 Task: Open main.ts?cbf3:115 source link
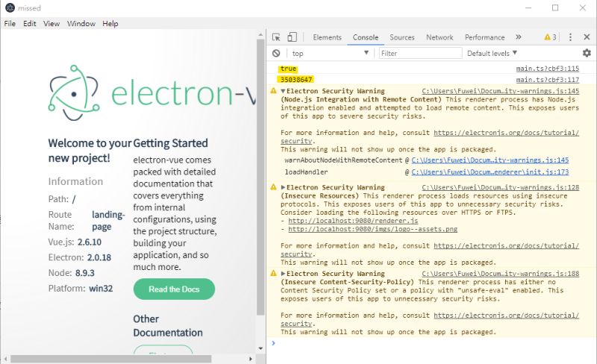548,69
